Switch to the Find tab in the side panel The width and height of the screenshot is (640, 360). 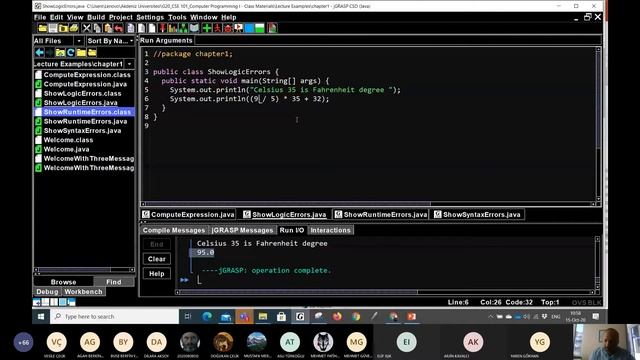(x=113, y=282)
